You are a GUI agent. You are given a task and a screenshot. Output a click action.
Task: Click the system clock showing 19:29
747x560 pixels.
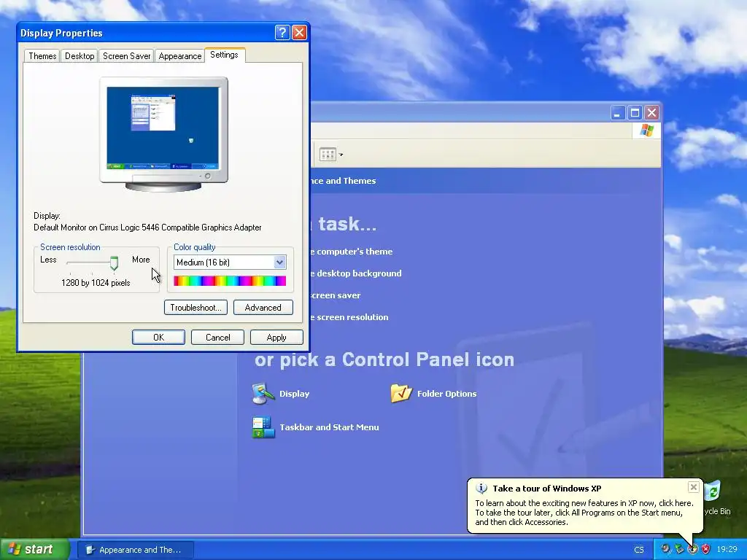[x=727, y=550]
